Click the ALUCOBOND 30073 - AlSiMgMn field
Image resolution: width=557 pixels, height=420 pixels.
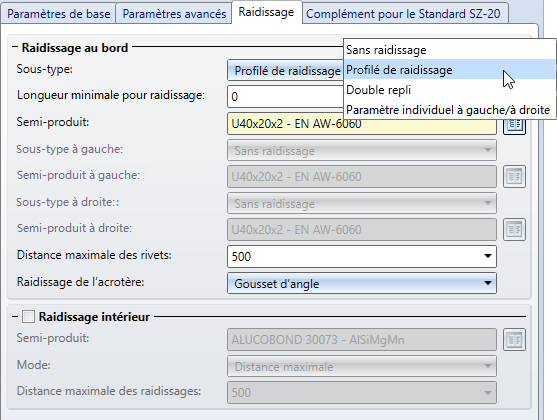point(362,339)
